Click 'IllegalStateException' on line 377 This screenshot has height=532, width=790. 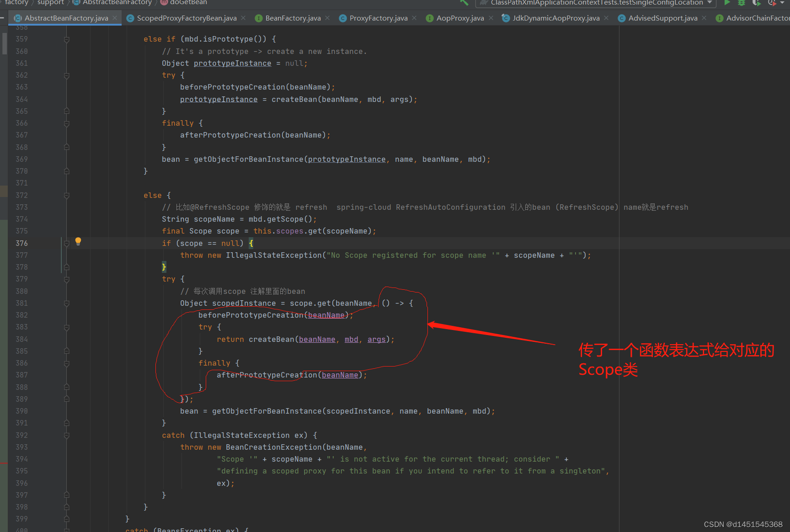(x=274, y=255)
